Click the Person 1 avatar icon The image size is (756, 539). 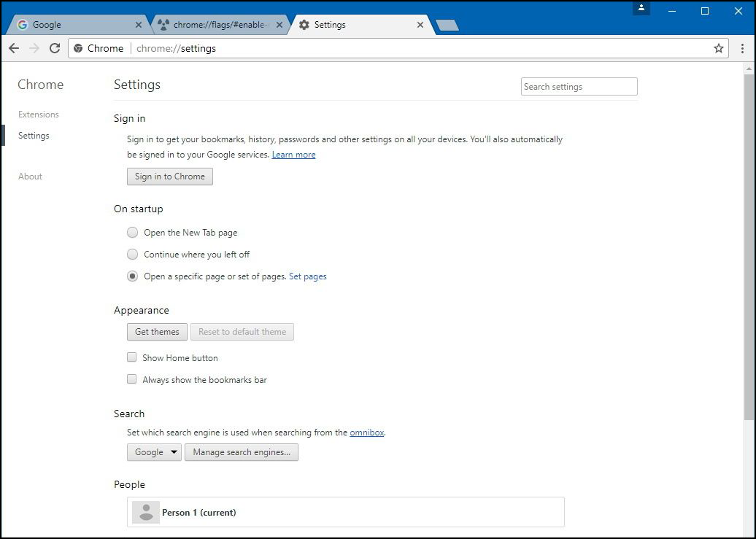pos(146,512)
